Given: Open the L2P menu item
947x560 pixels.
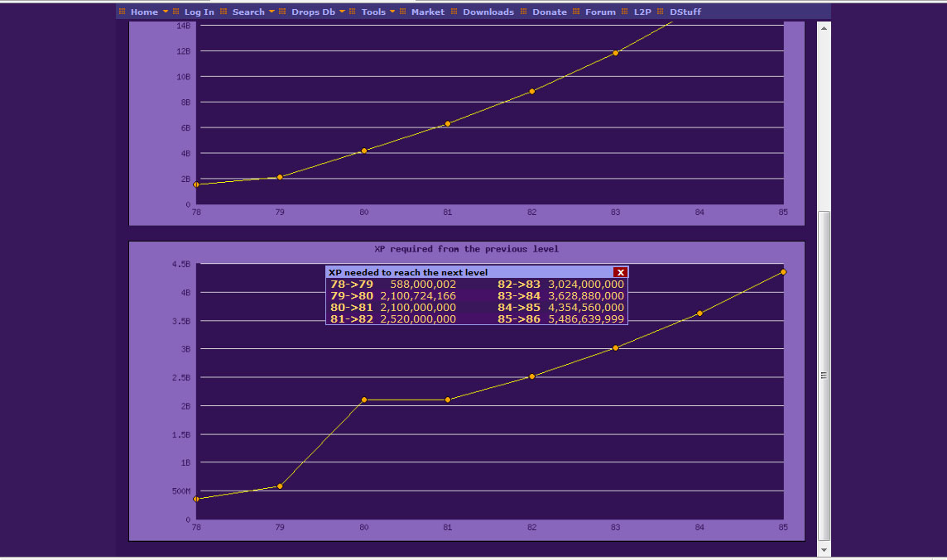Looking at the screenshot, I should click(x=642, y=12).
